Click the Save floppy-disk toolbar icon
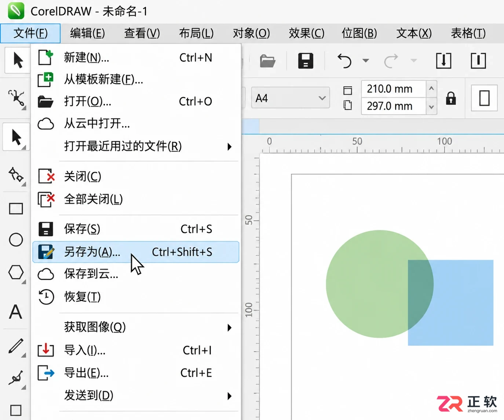Image resolution: width=504 pixels, height=420 pixels. (306, 61)
